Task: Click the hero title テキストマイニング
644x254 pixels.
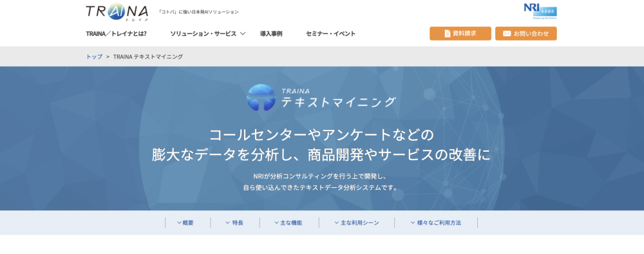Action: tap(339, 102)
